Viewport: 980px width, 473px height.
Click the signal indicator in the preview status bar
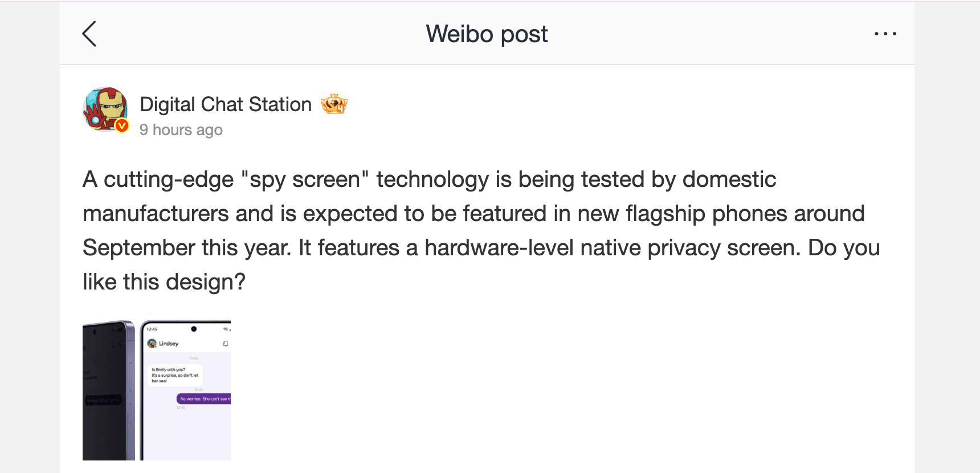coord(226,329)
